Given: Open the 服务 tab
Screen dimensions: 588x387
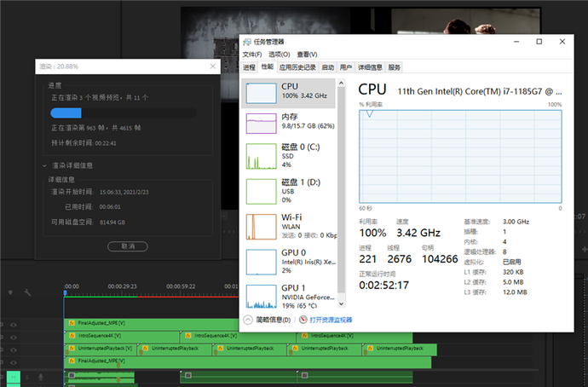Looking at the screenshot, I should 394,67.
